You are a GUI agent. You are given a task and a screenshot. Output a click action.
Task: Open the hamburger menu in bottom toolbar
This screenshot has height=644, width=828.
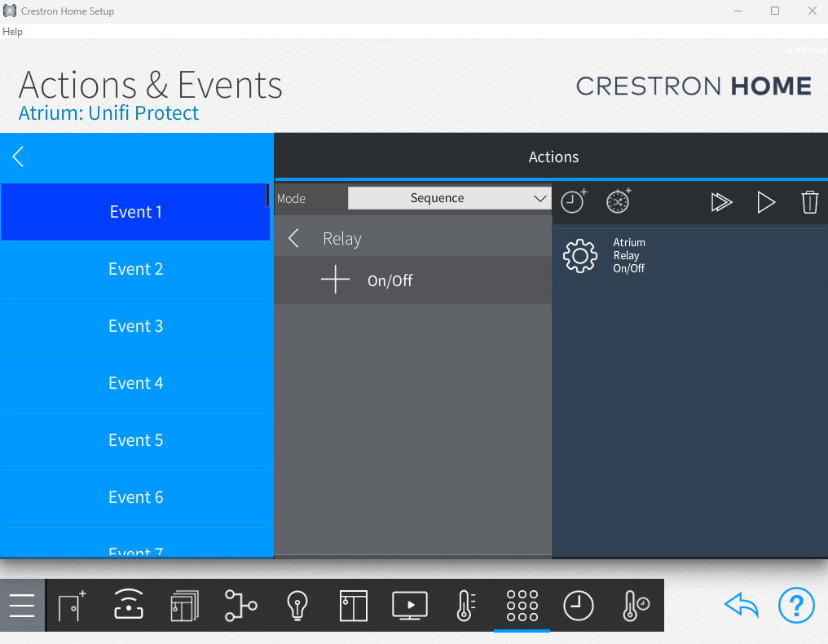pyautogui.click(x=22, y=606)
